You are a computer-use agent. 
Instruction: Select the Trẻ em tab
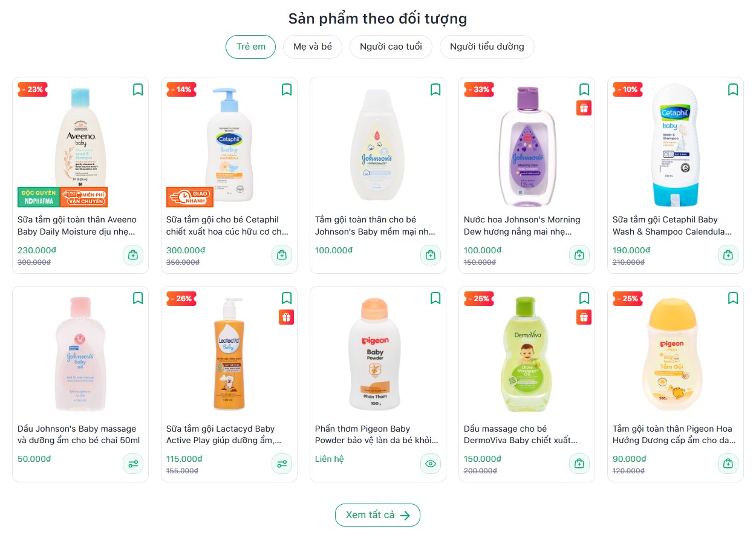(x=250, y=47)
